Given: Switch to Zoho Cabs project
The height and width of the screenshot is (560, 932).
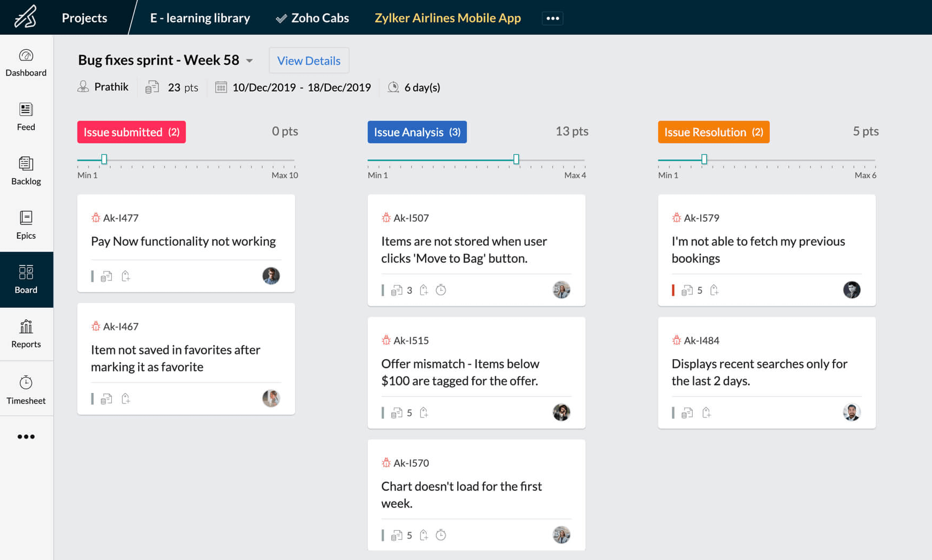Looking at the screenshot, I should (312, 18).
